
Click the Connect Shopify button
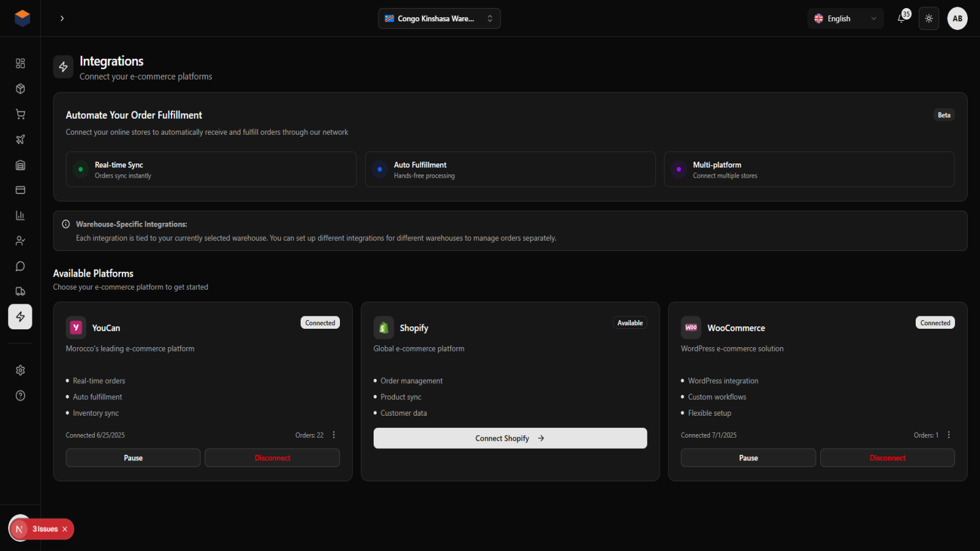pos(510,438)
